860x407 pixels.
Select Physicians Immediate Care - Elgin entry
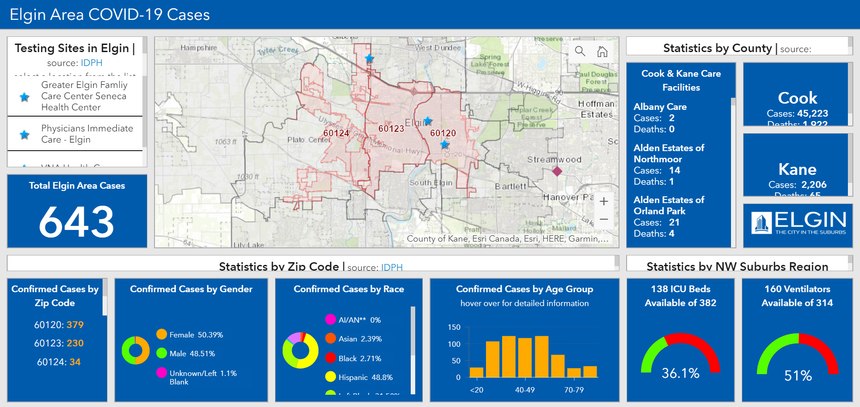[85, 135]
